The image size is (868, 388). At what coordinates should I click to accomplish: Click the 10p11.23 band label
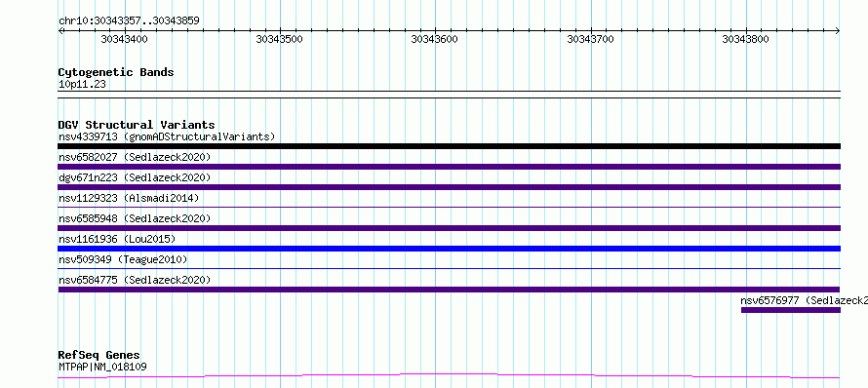82,85
